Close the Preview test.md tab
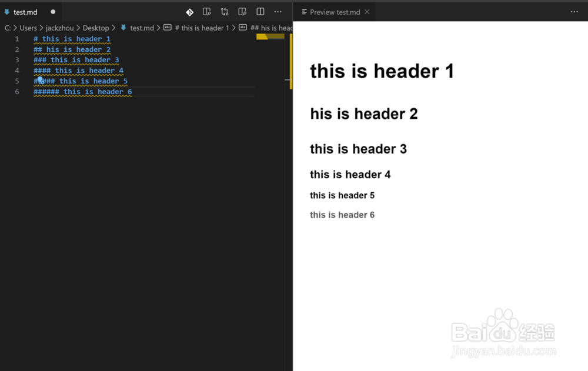This screenshot has height=371, width=588. (x=367, y=12)
